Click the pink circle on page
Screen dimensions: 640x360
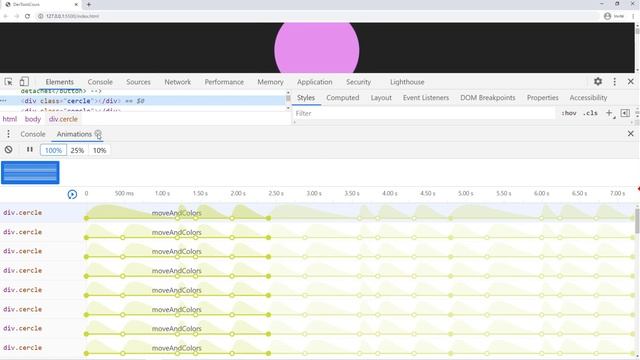317,49
